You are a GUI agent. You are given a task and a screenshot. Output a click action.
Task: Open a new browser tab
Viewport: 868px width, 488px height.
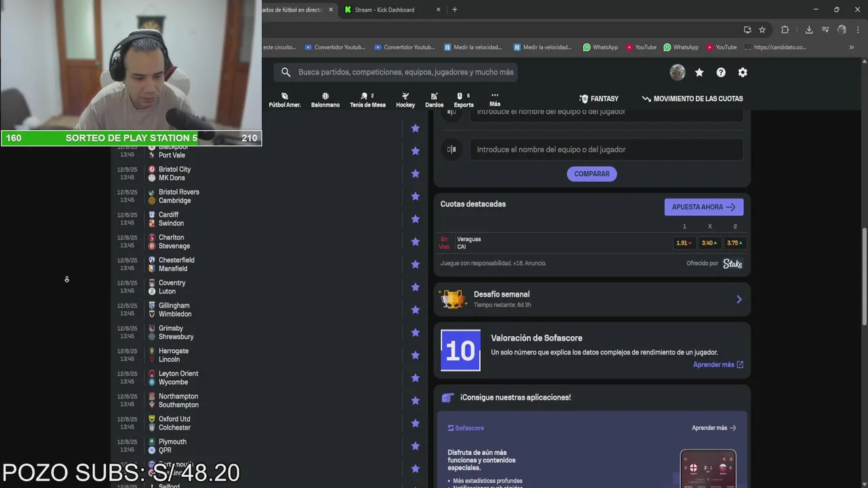click(x=454, y=9)
